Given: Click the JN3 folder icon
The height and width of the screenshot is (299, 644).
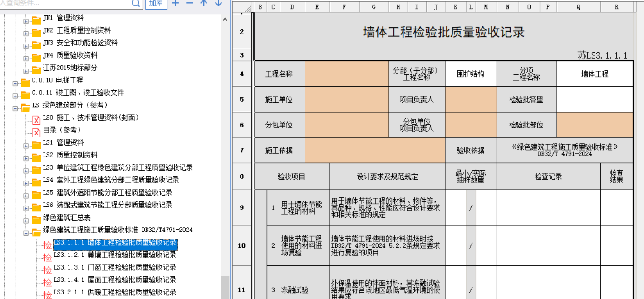Looking at the screenshot, I should pyautogui.click(x=36, y=45).
